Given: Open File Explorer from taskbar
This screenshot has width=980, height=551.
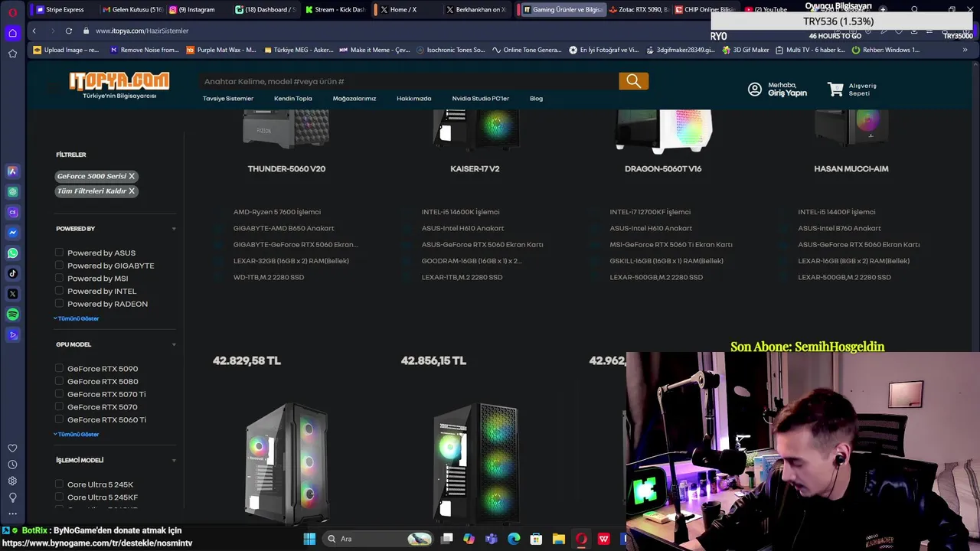Looking at the screenshot, I should 559,539.
